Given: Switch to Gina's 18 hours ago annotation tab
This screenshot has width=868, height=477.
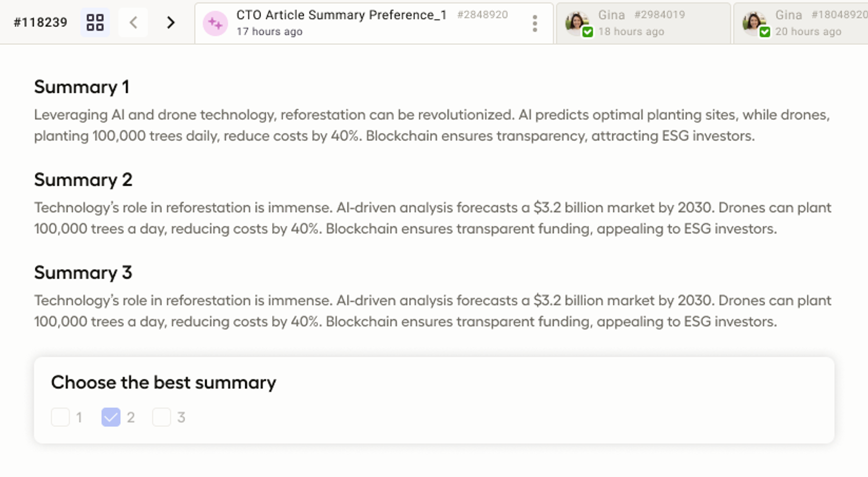Looking at the screenshot, I should [643, 23].
